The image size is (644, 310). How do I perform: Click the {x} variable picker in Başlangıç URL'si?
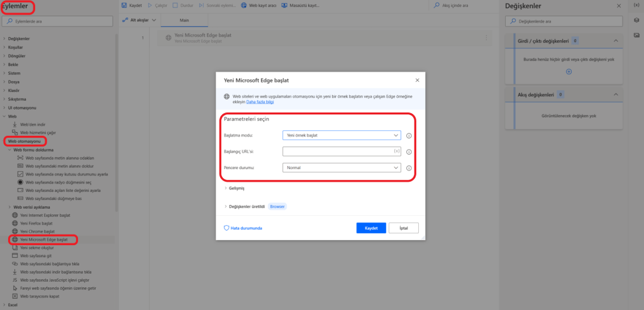[x=396, y=152]
